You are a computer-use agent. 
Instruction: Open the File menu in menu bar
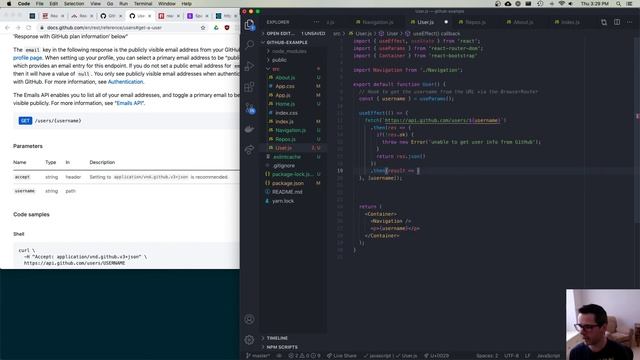tap(40, 4)
